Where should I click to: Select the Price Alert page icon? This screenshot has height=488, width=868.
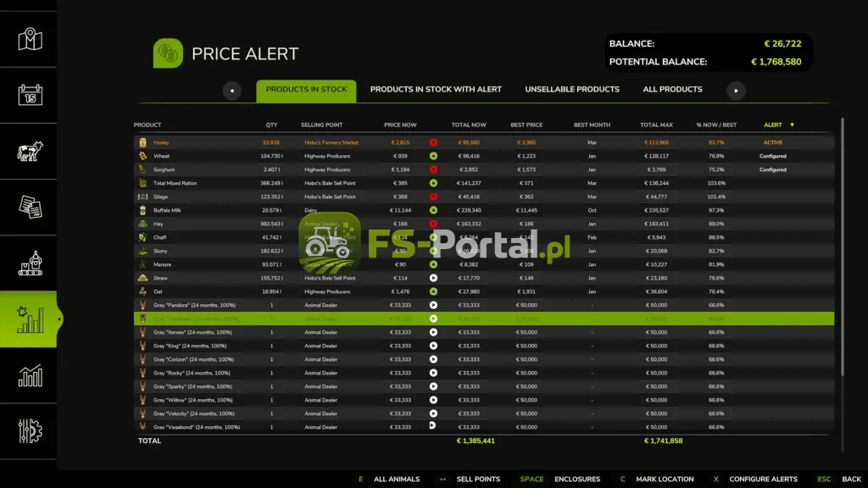pyautogui.click(x=28, y=319)
